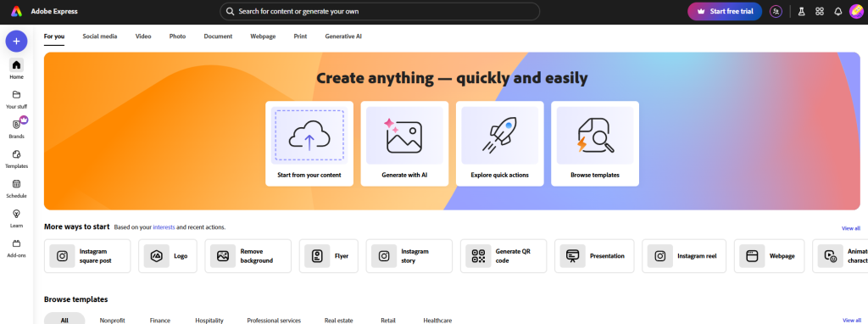Open Explore quick actions card
868x324 pixels.
pyautogui.click(x=500, y=143)
